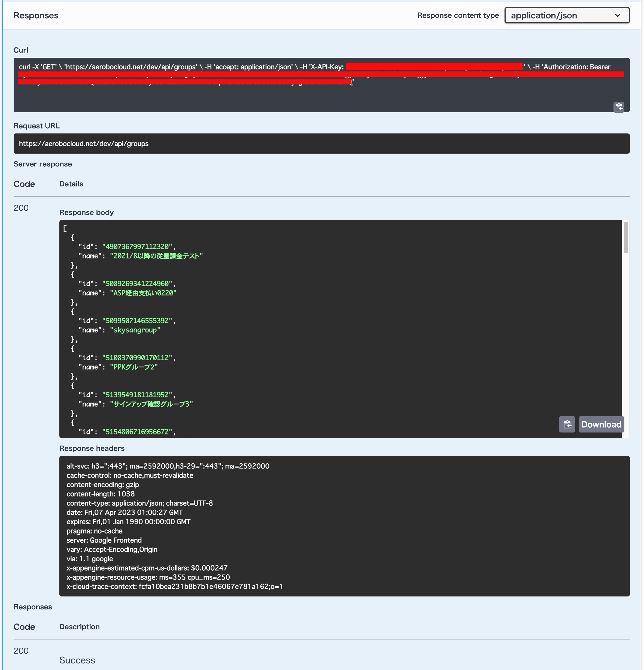
Task: Click the Success description text
Action: point(77,660)
